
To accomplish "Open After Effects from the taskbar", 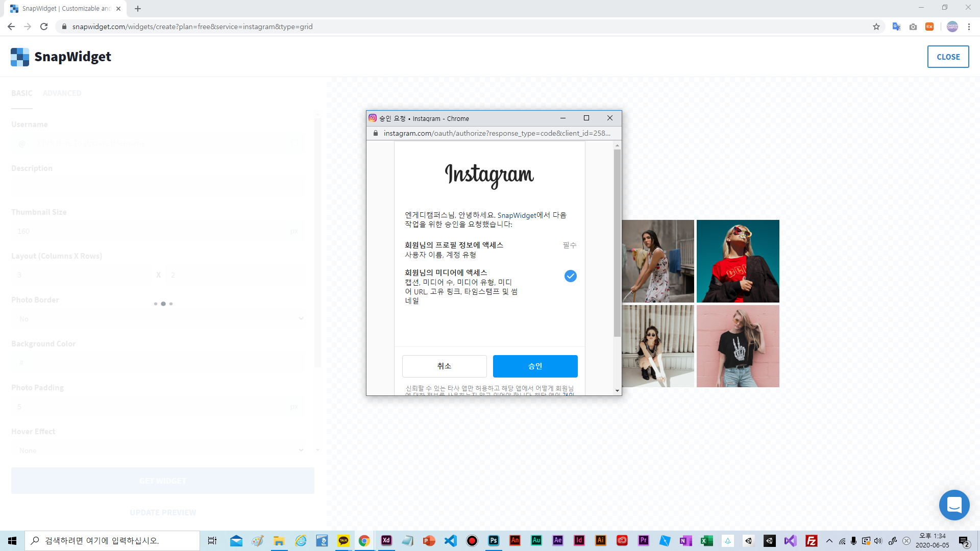I will [558, 541].
